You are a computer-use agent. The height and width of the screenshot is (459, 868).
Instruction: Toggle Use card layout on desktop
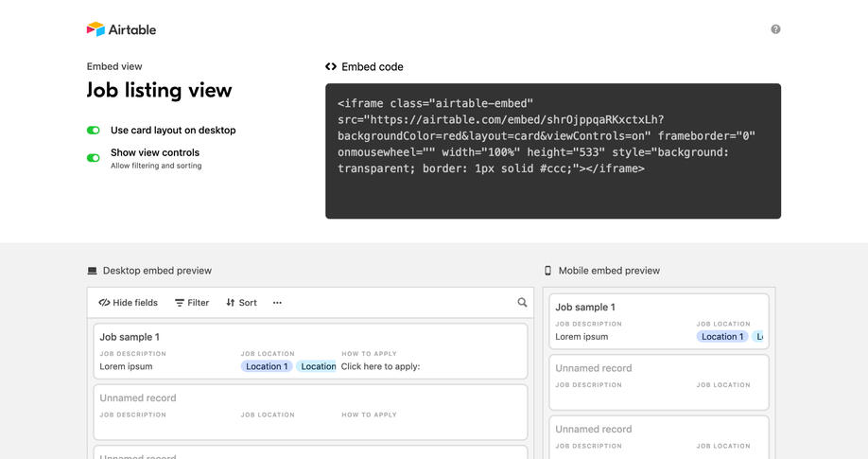pyautogui.click(x=94, y=131)
